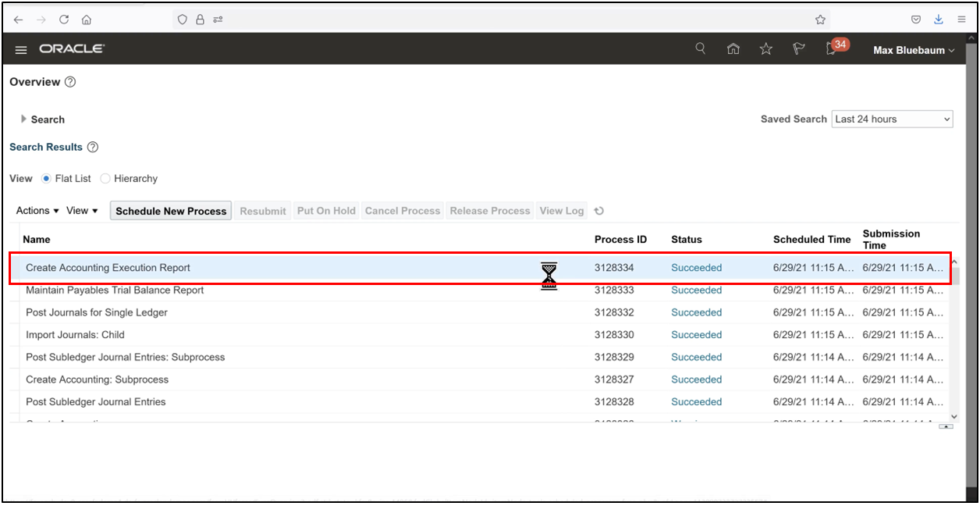Open Favorites via the star icon
Screen dimensions: 980x506
click(x=766, y=48)
